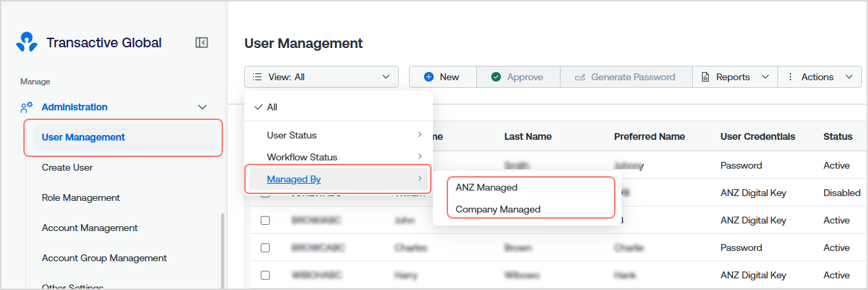Open Account Group Management in sidebar
The width and height of the screenshot is (868, 290).
(x=104, y=258)
